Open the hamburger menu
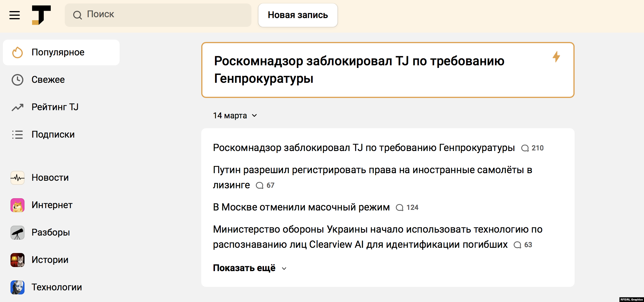Viewport: 644px width, 302px height. (15, 15)
